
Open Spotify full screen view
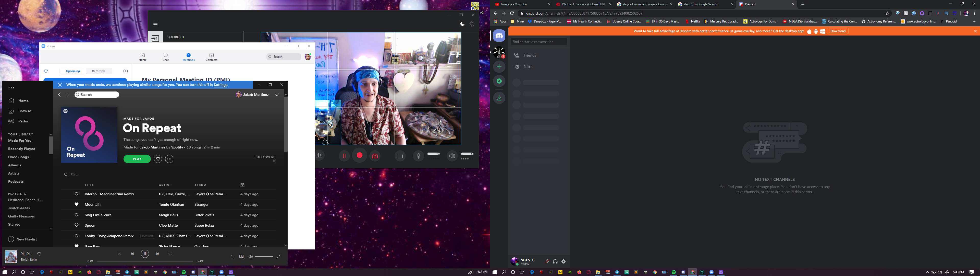(278, 257)
